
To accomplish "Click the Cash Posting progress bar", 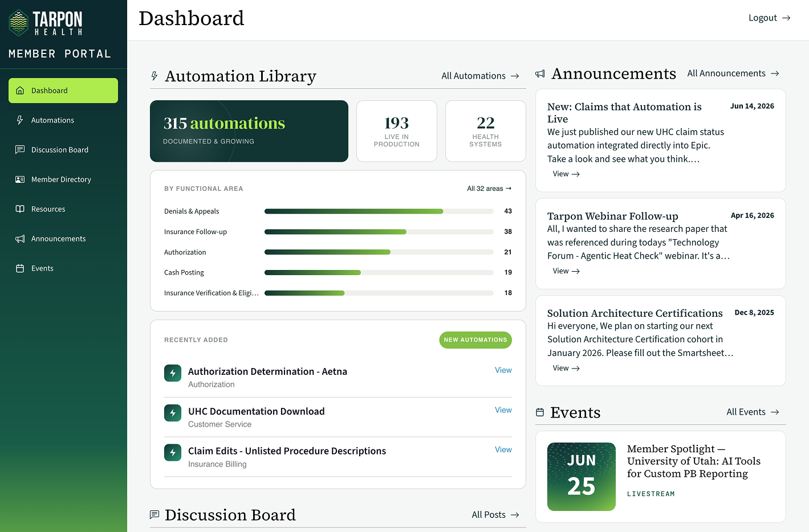I will 379,272.
